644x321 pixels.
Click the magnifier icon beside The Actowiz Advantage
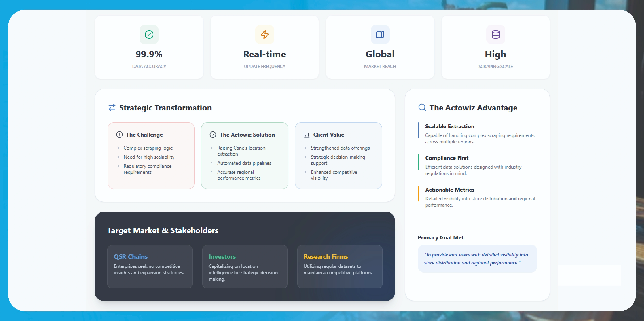(x=422, y=108)
